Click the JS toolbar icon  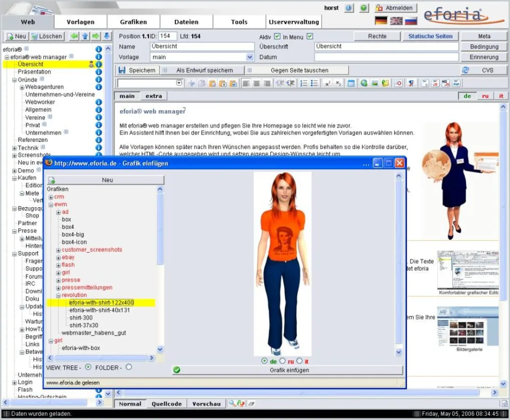(435, 83)
